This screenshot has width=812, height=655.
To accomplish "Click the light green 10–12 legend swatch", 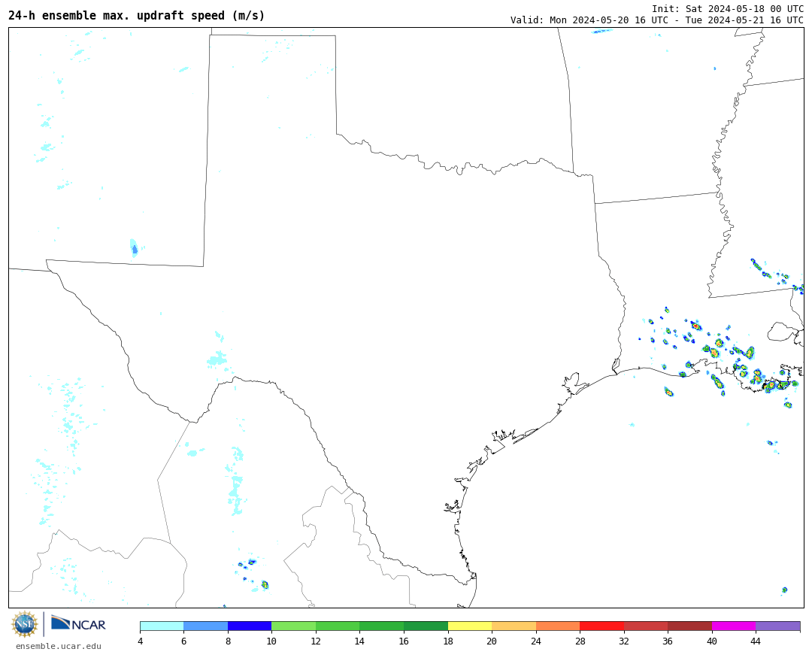I will coord(294,626).
